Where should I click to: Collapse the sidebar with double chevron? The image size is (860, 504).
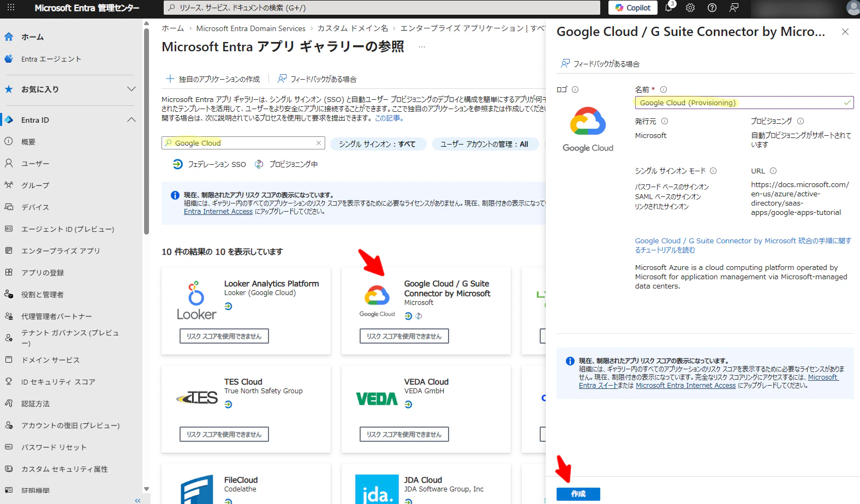(x=138, y=500)
